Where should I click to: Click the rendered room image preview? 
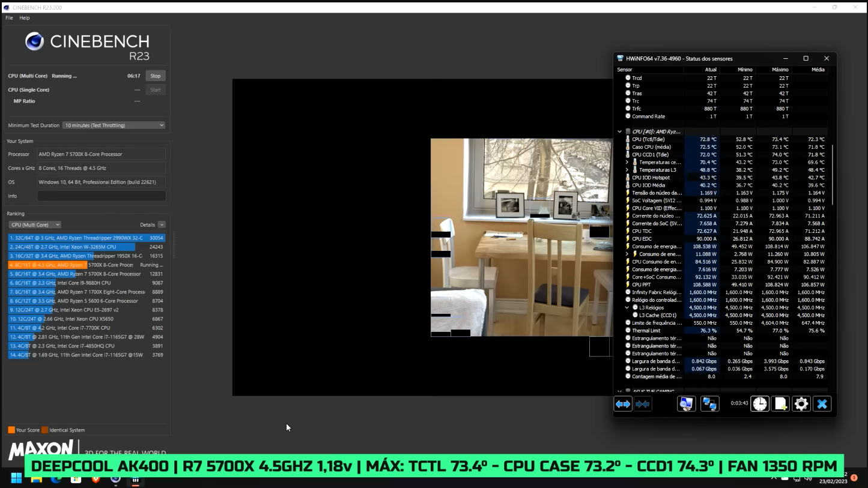click(x=520, y=237)
